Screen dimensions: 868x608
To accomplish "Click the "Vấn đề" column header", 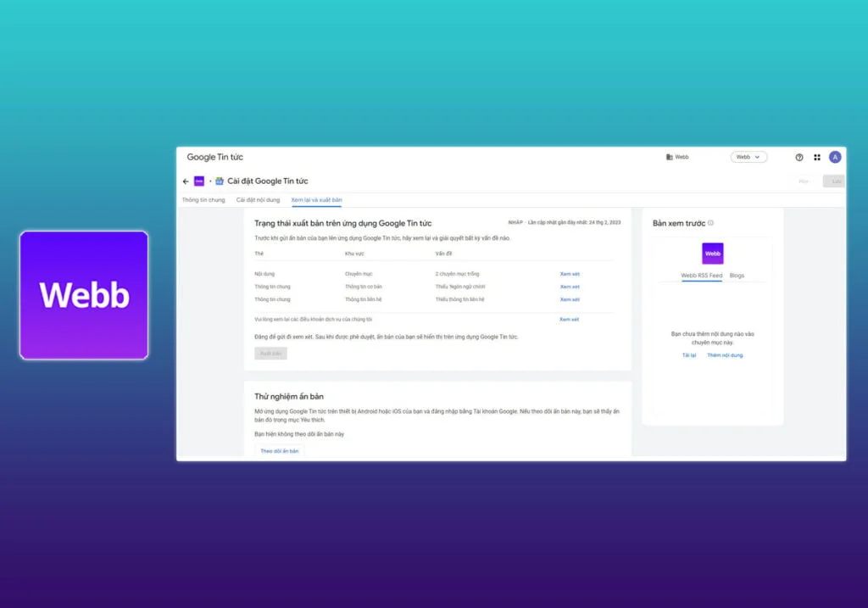I will (x=443, y=254).
